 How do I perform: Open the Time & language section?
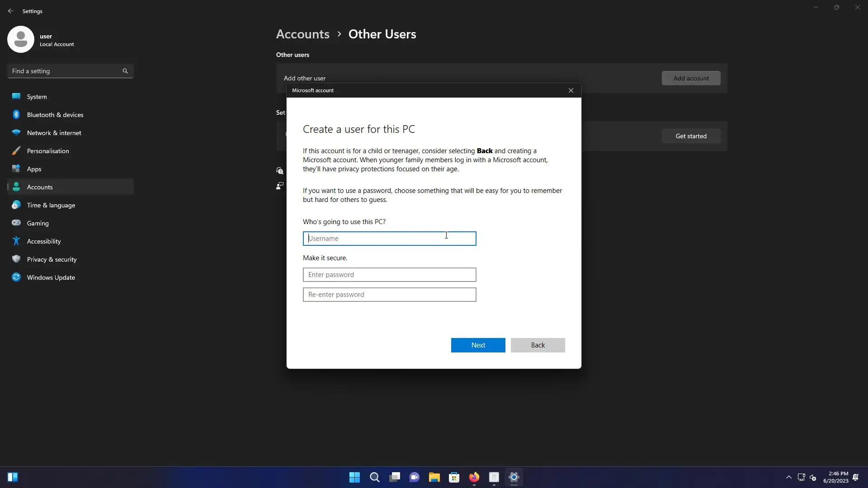51,205
